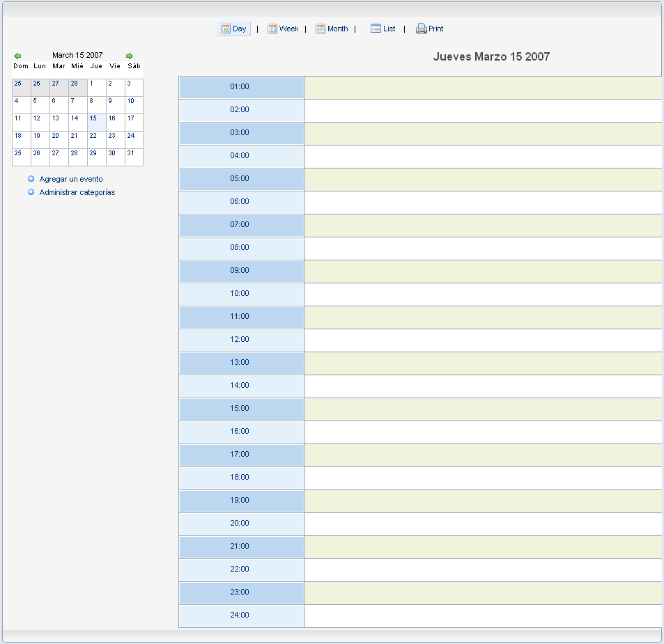
Task: Click the 12:00 time slot label
Action: tap(241, 340)
